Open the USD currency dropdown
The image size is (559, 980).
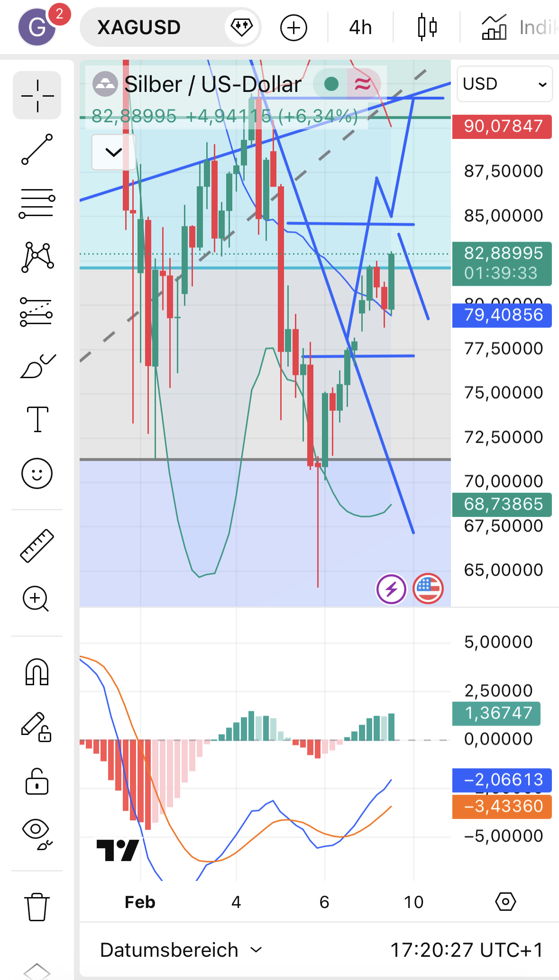point(504,84)
